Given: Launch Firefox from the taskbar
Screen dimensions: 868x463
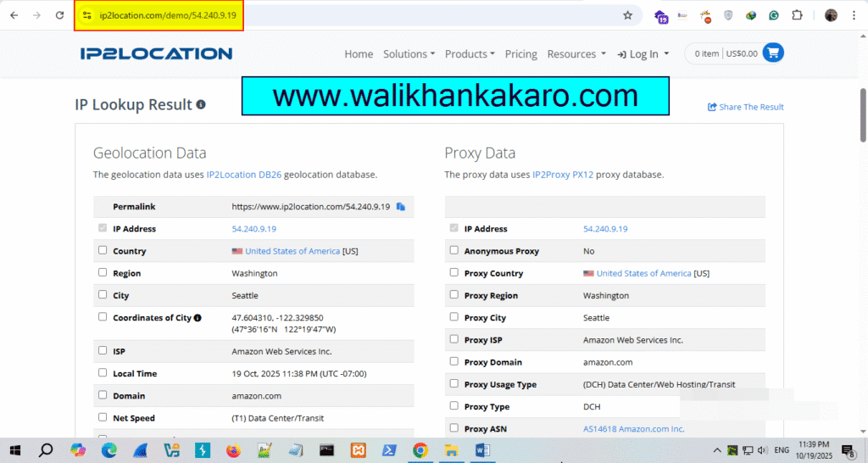Looking at the screenshot, I should [x=234, y=450].
